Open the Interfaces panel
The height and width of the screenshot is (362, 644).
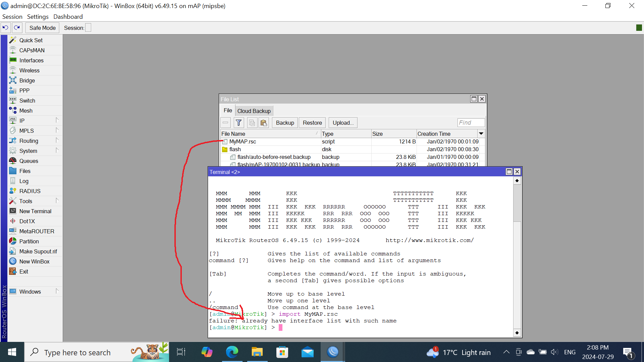pyautogui.click(x=32, y=60)
